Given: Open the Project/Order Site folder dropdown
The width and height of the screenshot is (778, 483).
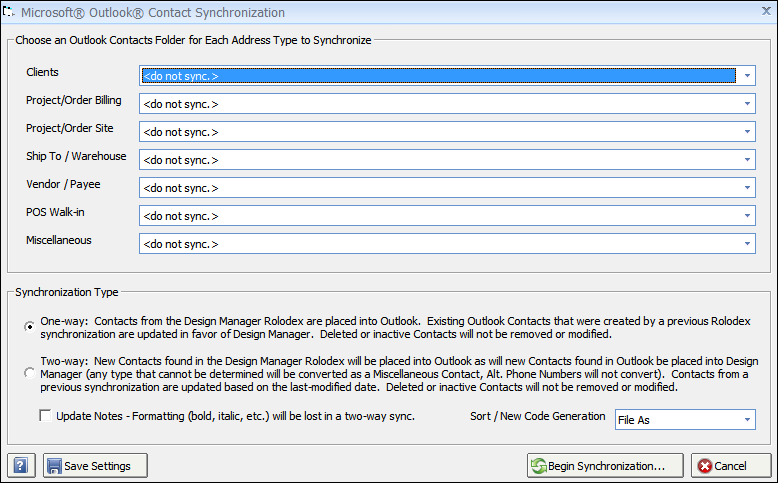Looking at the screenshot, I should click(x=447, y=132).
